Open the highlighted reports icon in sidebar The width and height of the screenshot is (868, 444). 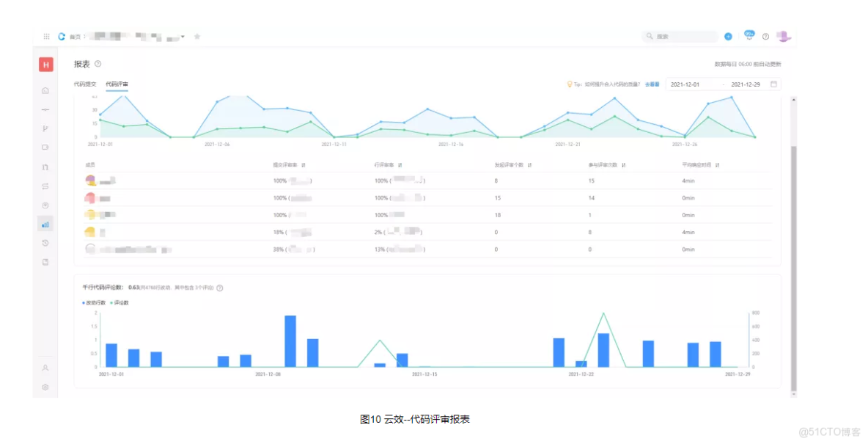(x=45, y=224)
